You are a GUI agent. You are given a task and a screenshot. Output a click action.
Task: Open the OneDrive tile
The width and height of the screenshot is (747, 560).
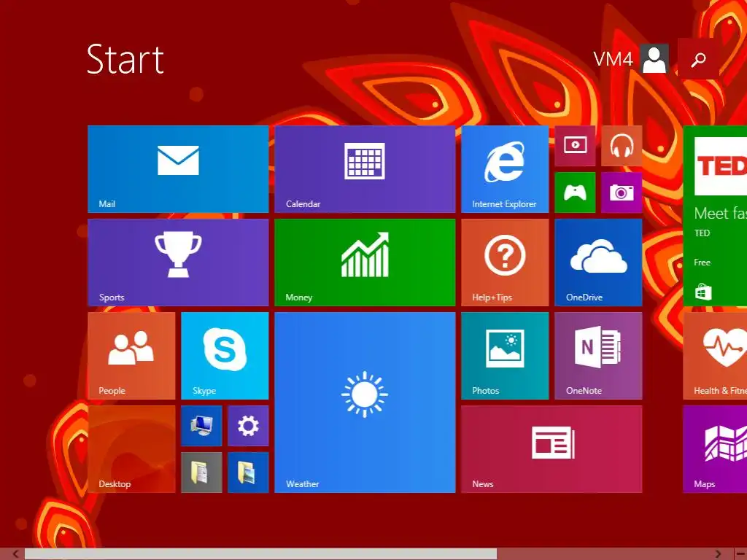point(598,262)
